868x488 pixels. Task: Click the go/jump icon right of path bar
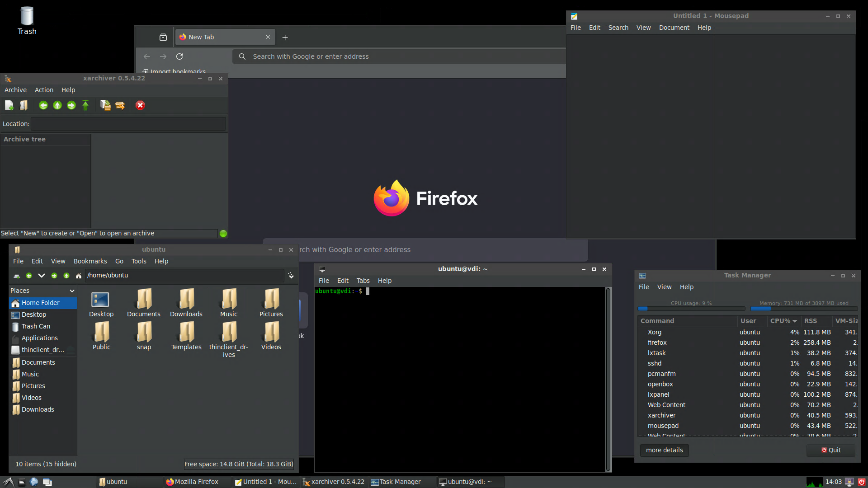click(x=291, y=276)
